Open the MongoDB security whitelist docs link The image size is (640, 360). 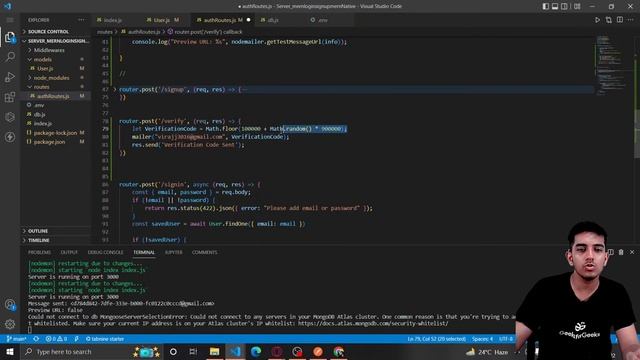[373, 323]
